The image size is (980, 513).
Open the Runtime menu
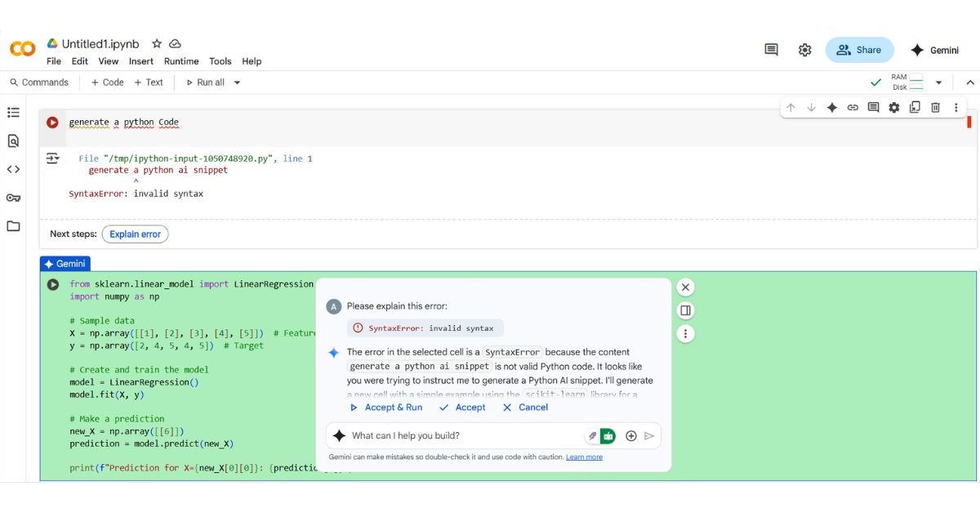tap(181, 60)
